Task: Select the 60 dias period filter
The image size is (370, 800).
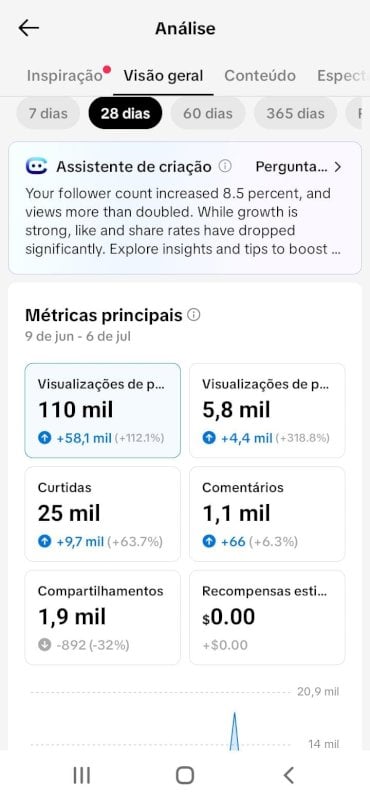Action: click(208, 113)
